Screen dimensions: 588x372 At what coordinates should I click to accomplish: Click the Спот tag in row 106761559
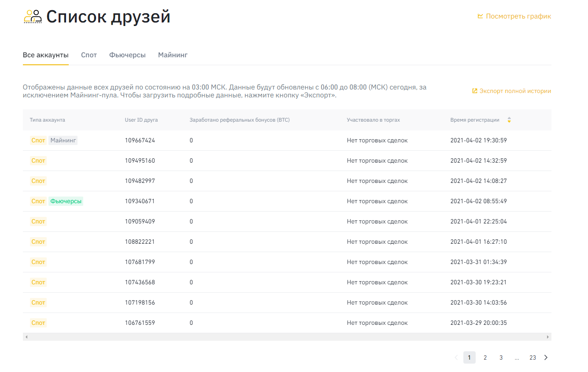pyautogui.click(x=38, y=323)
